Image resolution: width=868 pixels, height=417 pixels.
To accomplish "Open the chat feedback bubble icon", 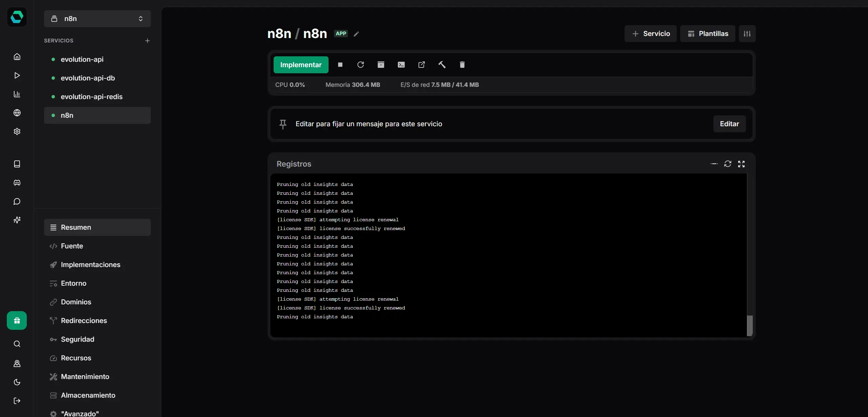I will pyautogui.click(x=17, y=202).
